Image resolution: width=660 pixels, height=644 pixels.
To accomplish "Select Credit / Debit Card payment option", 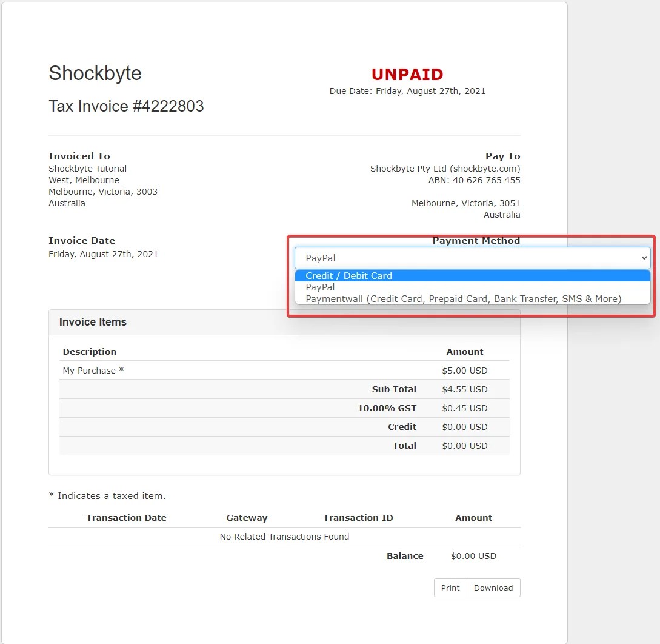I will [349, 275].
